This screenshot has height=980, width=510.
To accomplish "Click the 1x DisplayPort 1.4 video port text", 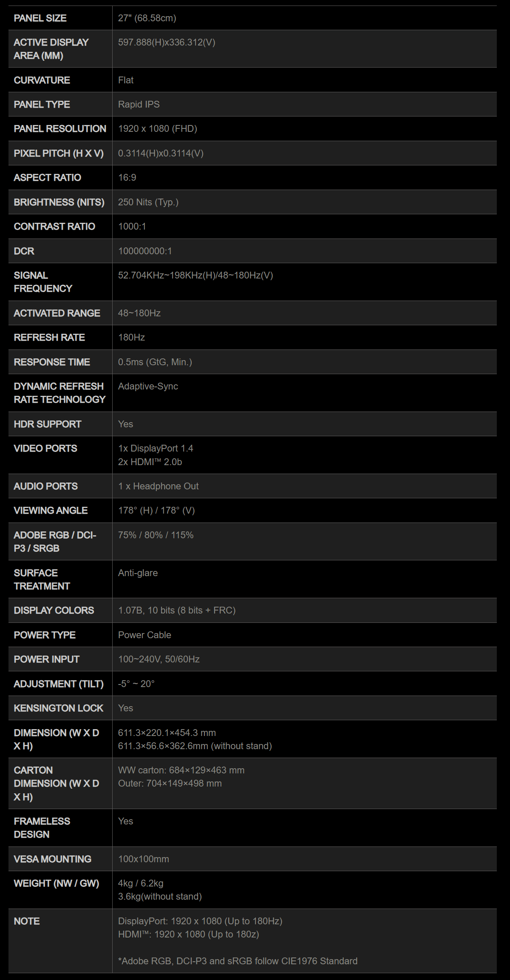I will [156, 449].
